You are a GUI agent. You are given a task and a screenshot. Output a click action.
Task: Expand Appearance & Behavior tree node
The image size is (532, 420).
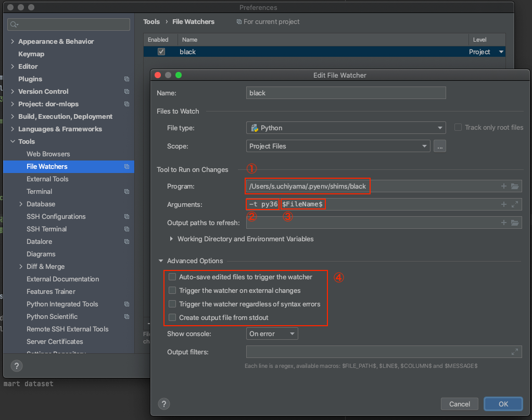tap(12, 41)
